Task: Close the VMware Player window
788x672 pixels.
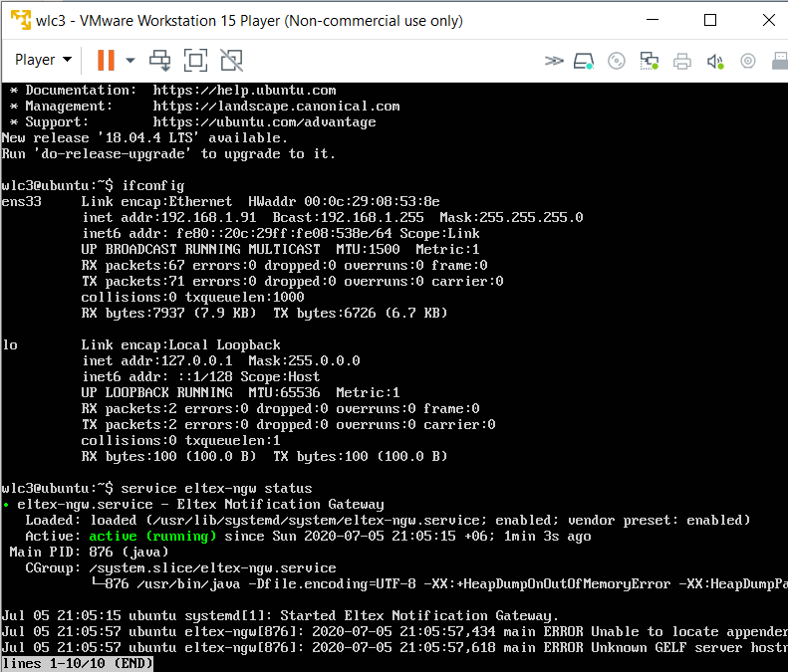Action: click(768, 20)
